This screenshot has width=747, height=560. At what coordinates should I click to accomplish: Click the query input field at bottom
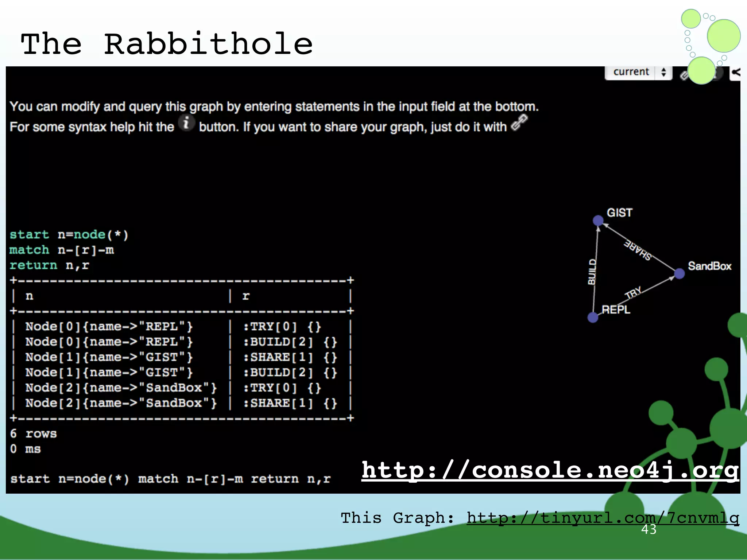(x=171, y=479)
